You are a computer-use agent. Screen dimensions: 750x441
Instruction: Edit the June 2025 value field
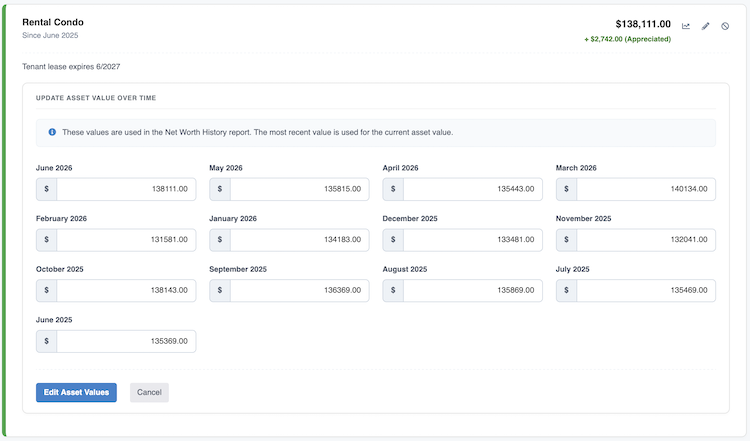(x=126, y=341)
